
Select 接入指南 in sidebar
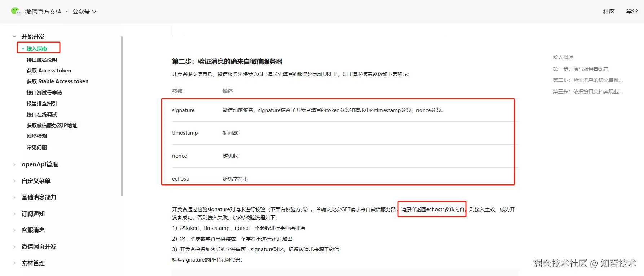[x=37, y=49]
